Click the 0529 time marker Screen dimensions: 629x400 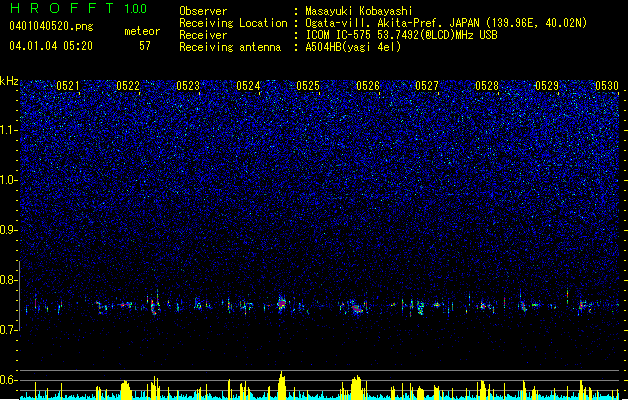tap(547, 86)
